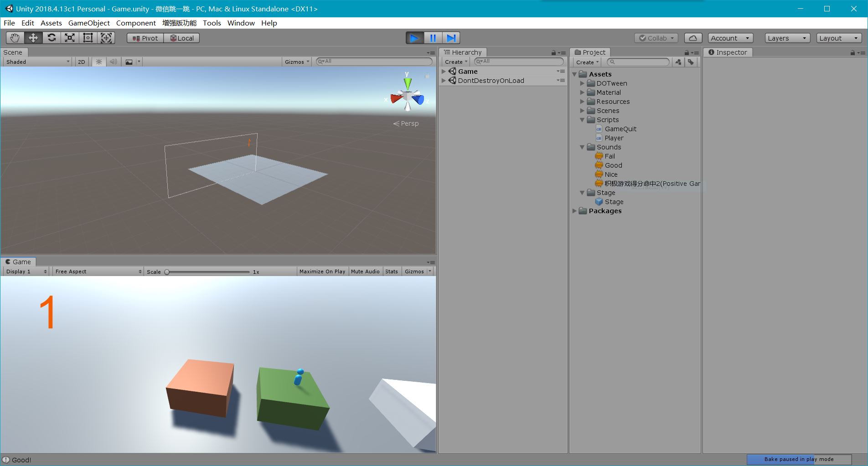Click the Project search field
Screen dimensions: 868x466
638,62
